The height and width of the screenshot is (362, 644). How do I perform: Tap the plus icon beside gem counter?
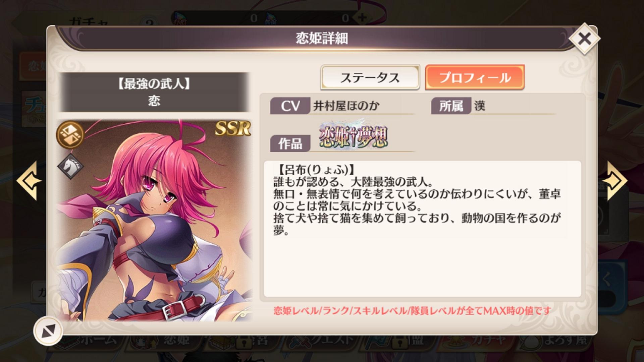coord(362,17)
